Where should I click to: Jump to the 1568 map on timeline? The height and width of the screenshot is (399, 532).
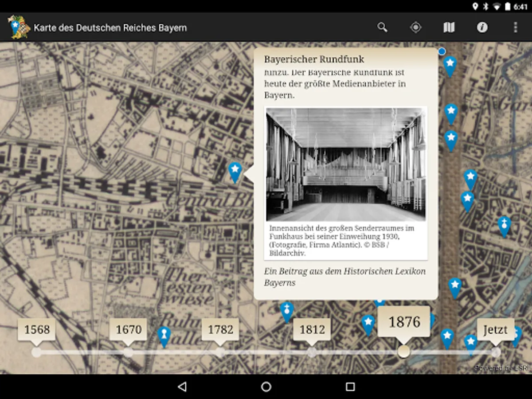click(37, 329)
